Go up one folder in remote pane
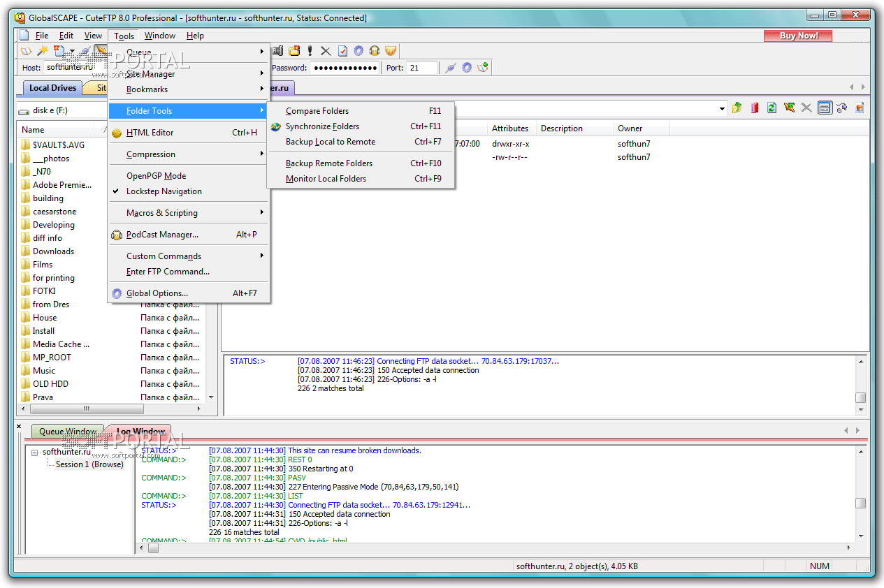Image resolution: width=884 pixels, height=588 pixels. 737,108
